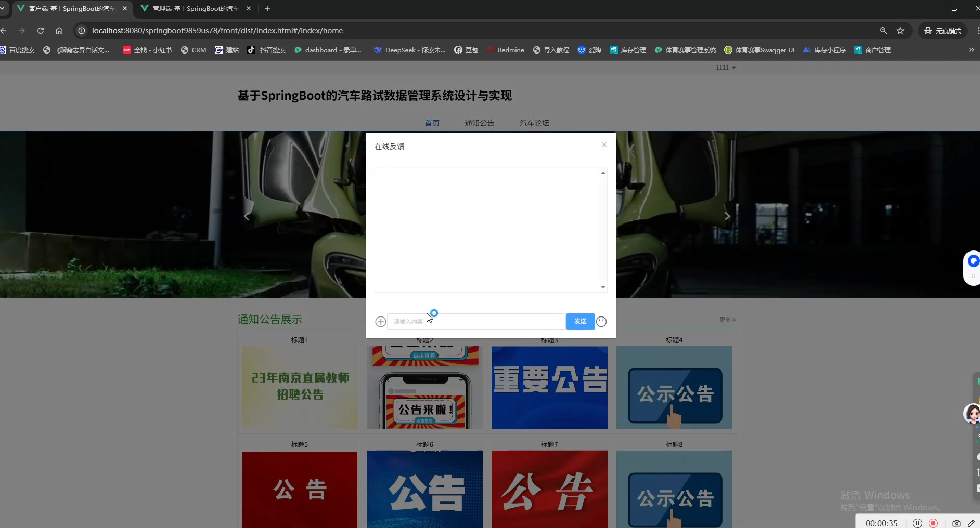Expand the hidden bookmarks overflow chevron
The width and height of the screenshot is (980, 528).
[971, 50]
